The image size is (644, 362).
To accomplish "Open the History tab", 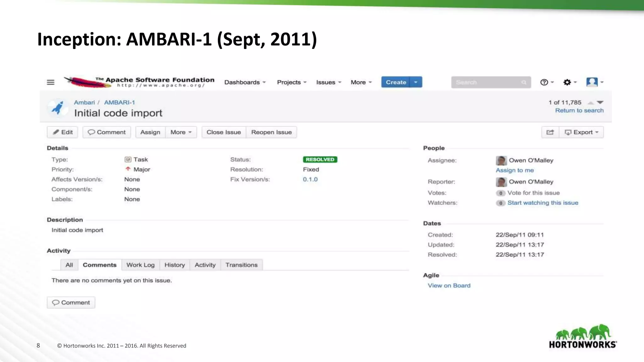I will pyautogui.click(x=175, y=265).
